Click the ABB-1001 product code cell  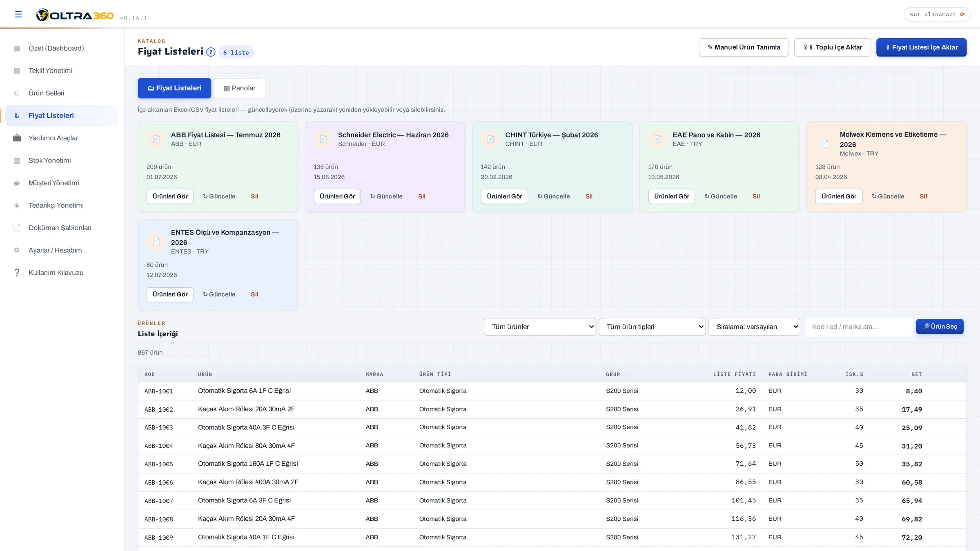[159, 391]
